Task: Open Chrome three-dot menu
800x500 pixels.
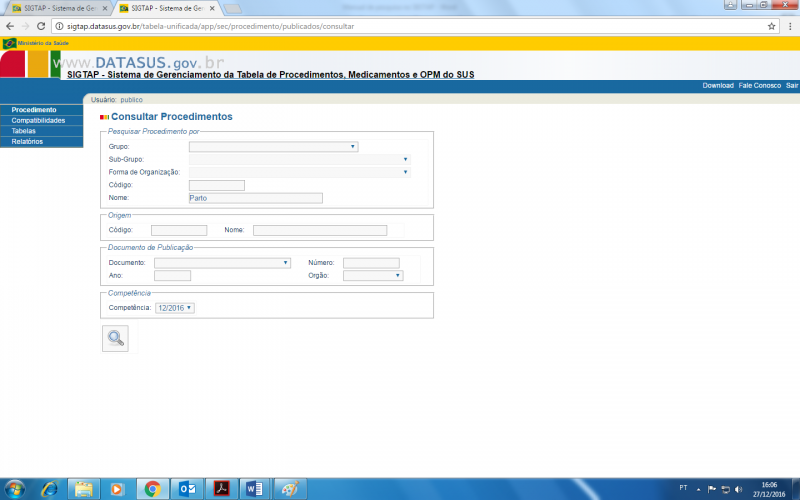Action: point(790,26)
